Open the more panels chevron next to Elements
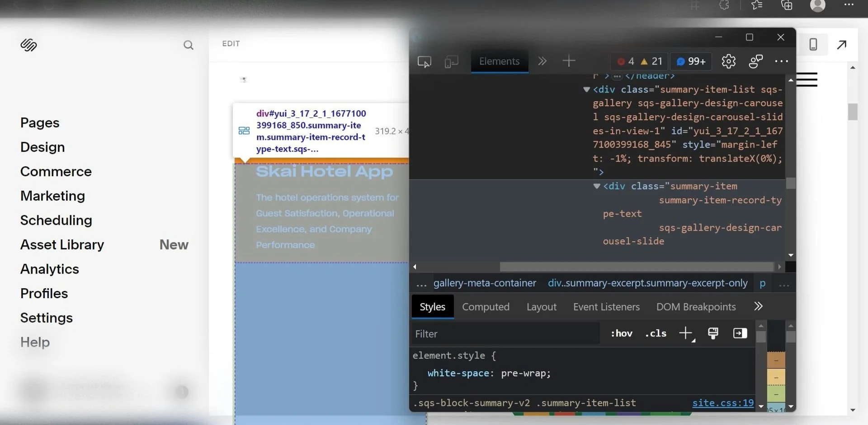The height and width of the screenshot is (425, 868). [x=542, y=61]
